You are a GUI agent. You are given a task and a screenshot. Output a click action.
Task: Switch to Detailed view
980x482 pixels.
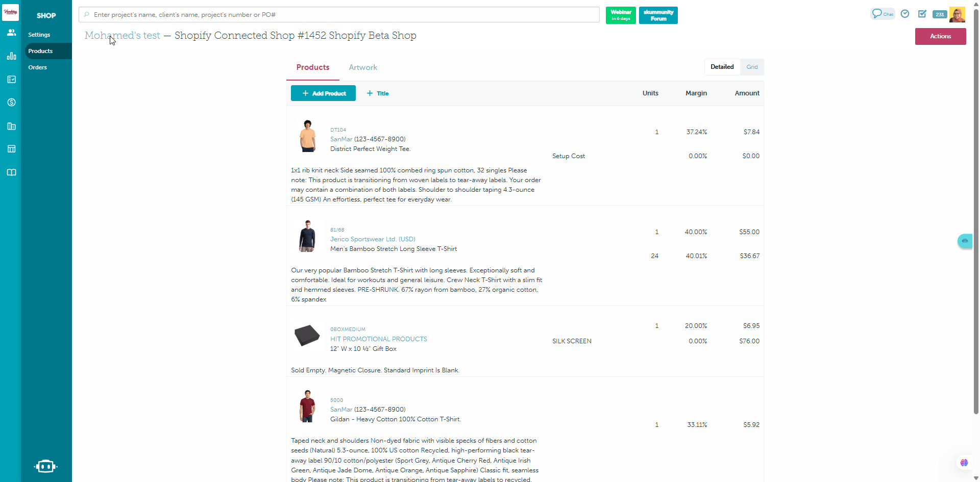722,67
